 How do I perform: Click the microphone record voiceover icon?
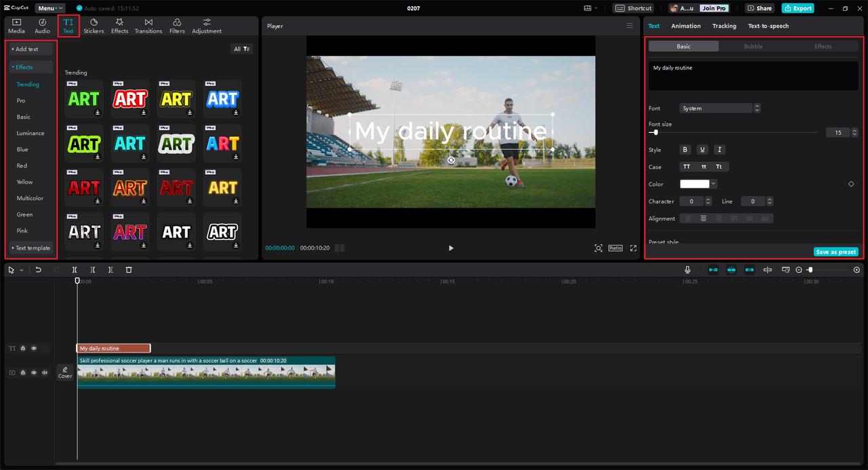[x=688, y=270]
